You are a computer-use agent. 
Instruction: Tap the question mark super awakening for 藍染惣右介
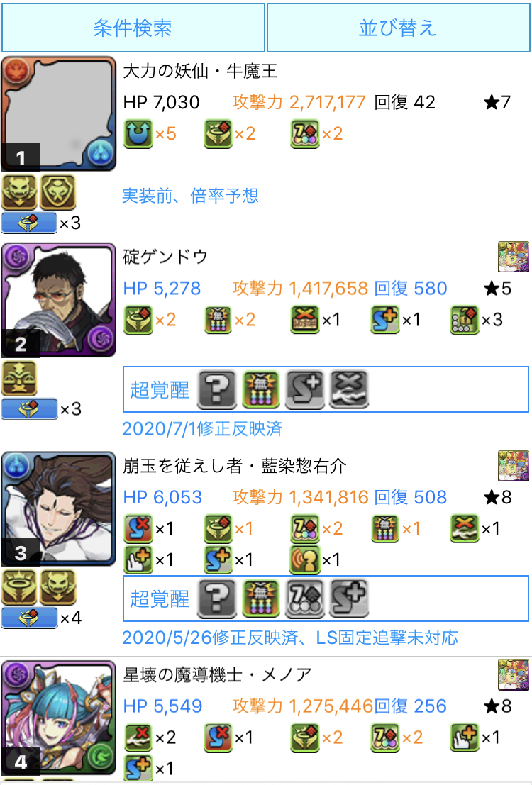pos(217,599)
